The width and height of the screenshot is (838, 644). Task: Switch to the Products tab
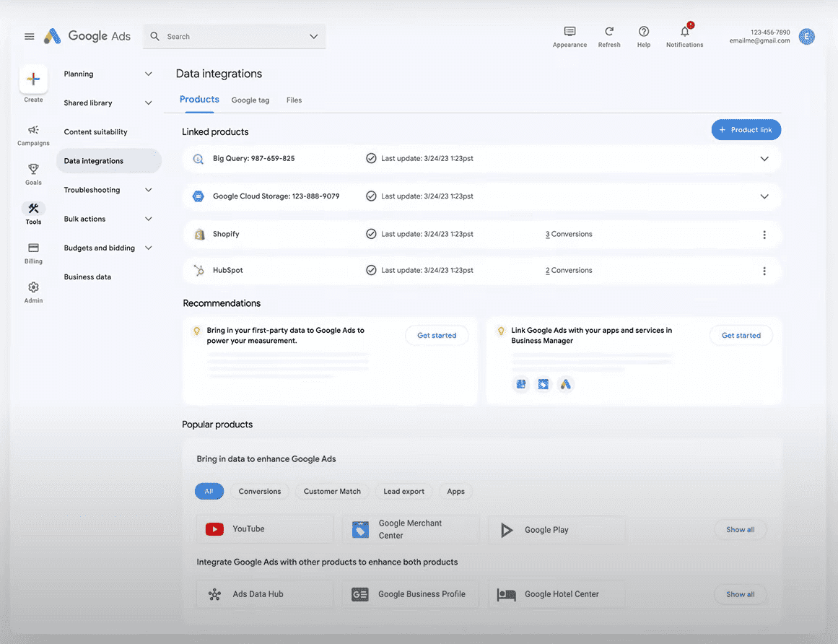coord(199,100)
